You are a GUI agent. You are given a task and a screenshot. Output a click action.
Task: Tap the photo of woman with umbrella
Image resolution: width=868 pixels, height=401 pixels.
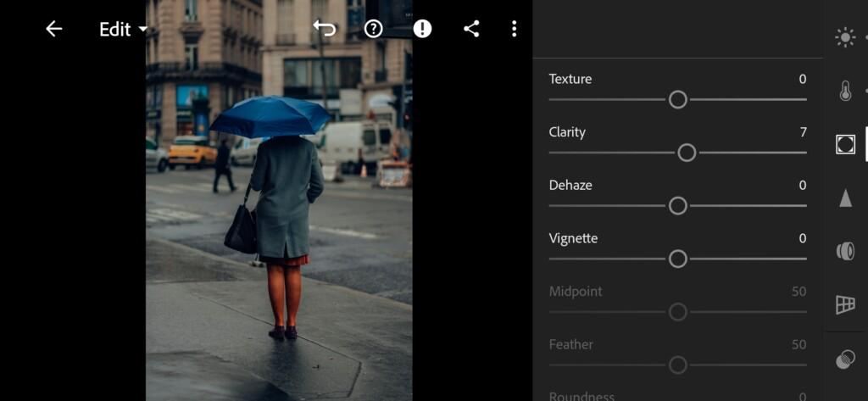279,200
